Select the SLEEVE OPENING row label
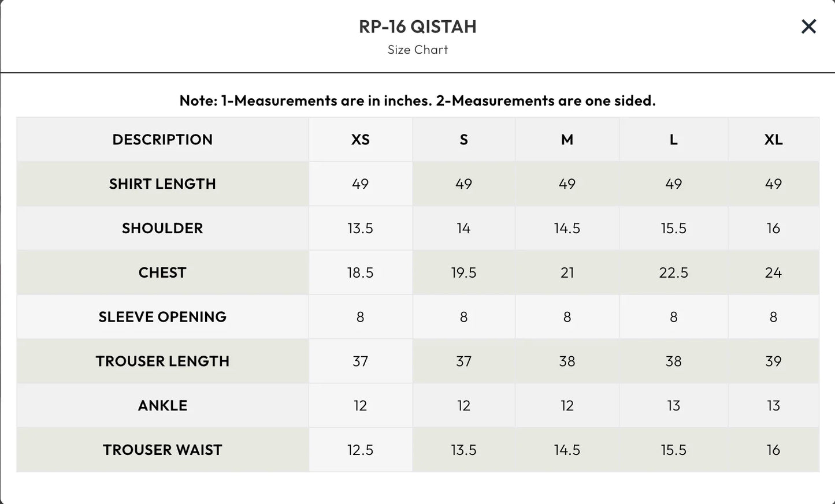835x504 pixels. [162, 316]
